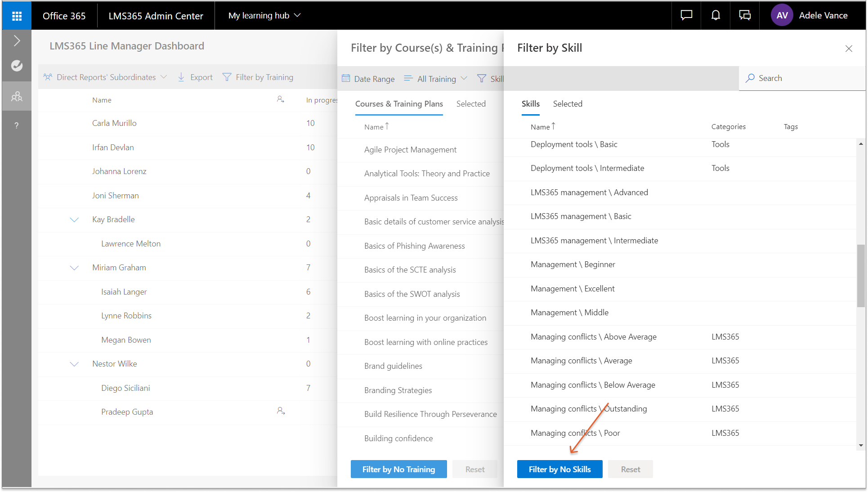Open the chat bubble icon in header
Image resolution: width=868 pixels, height=492 pixels.
coord(686,16)
